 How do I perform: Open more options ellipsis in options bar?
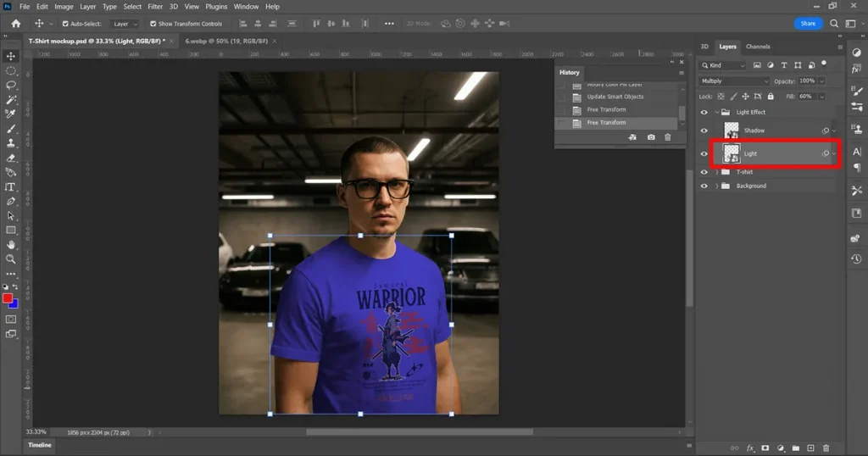389,24
